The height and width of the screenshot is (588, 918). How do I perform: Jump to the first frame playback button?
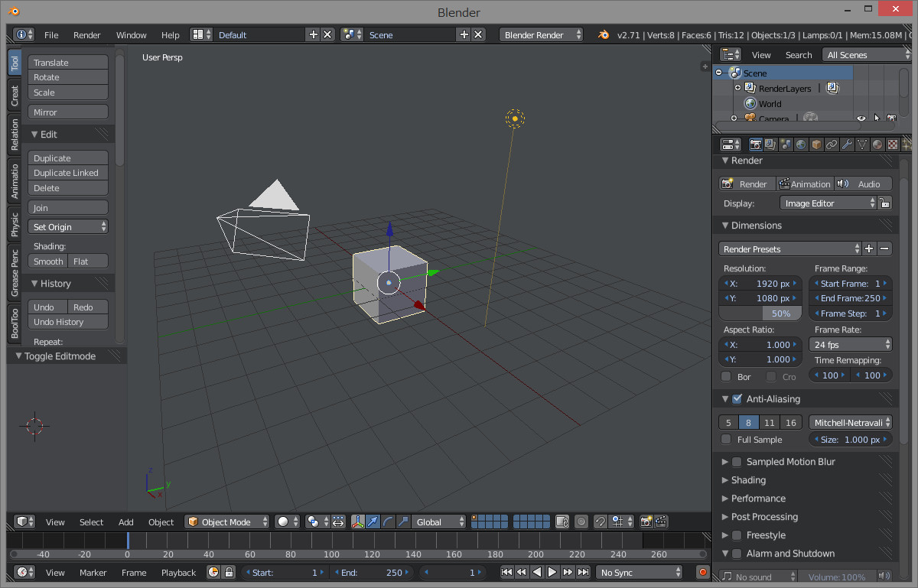coord(506,572)
